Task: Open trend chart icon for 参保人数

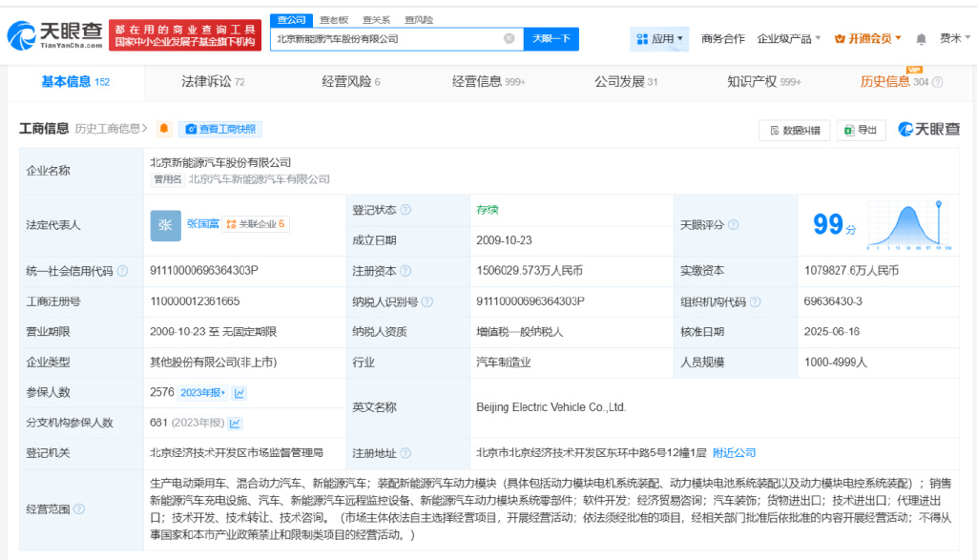Action: (239, 393)
